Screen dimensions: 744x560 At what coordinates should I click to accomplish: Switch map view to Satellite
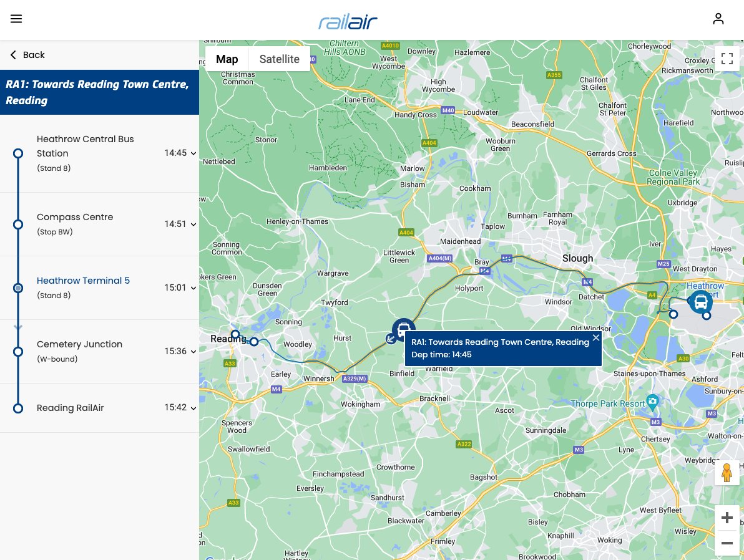click(280, 59)
